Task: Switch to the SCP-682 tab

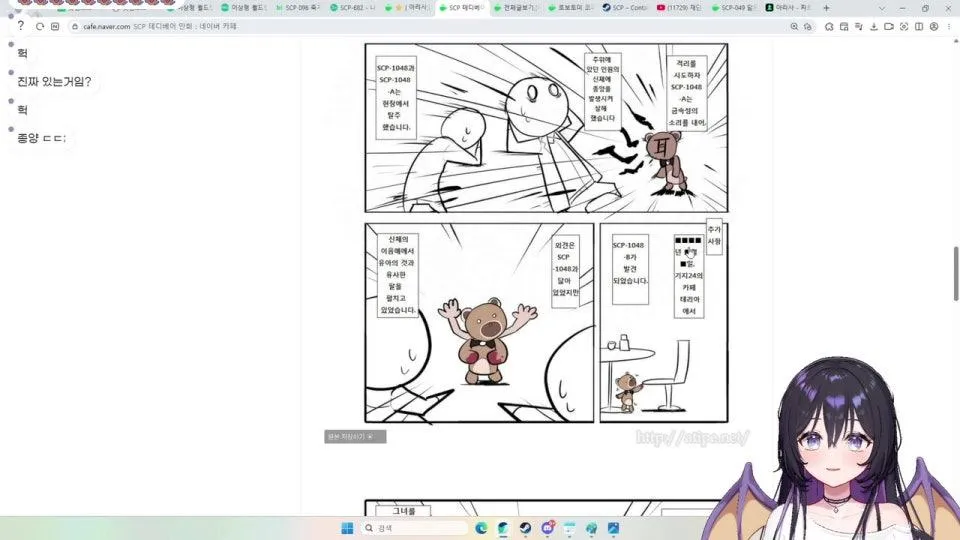Action: [x=353, y=8]
